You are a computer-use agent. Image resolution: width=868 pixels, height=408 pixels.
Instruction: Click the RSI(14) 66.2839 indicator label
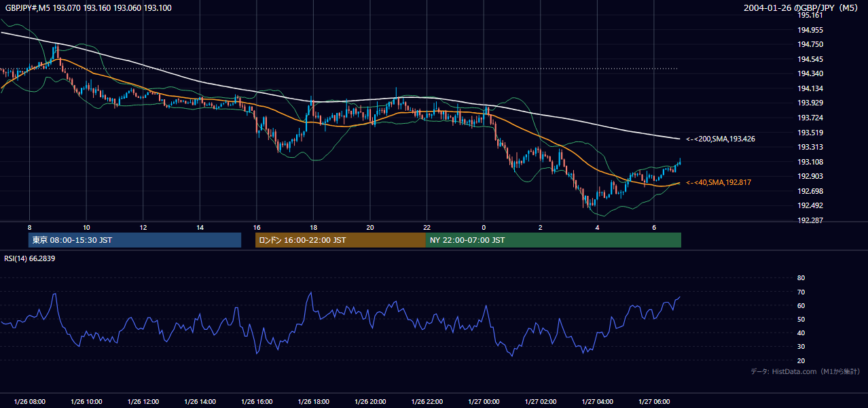(29, 258)
